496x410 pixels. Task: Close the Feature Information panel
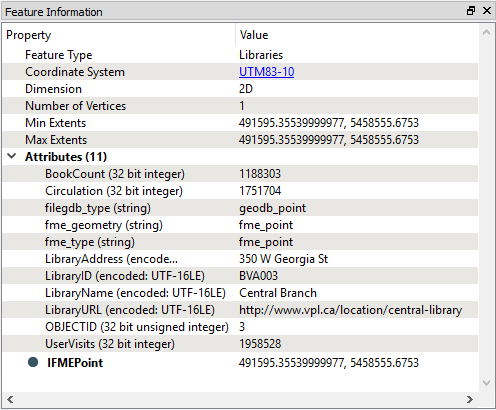point(487,11)
